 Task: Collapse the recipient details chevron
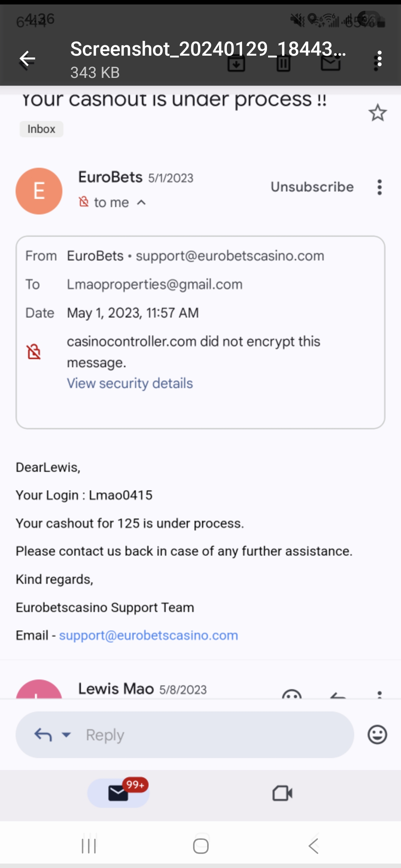[141, 203]
